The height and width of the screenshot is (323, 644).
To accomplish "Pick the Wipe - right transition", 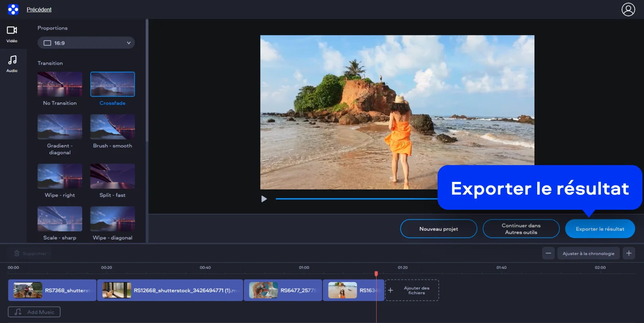I will coord(60,176).
